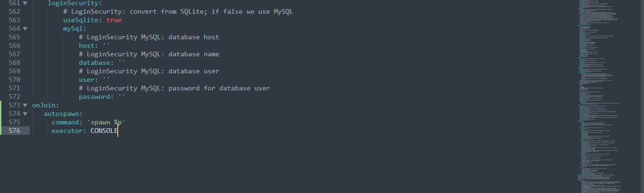
Task: Click the empty string after 'host:'
Action: (106, 46)
